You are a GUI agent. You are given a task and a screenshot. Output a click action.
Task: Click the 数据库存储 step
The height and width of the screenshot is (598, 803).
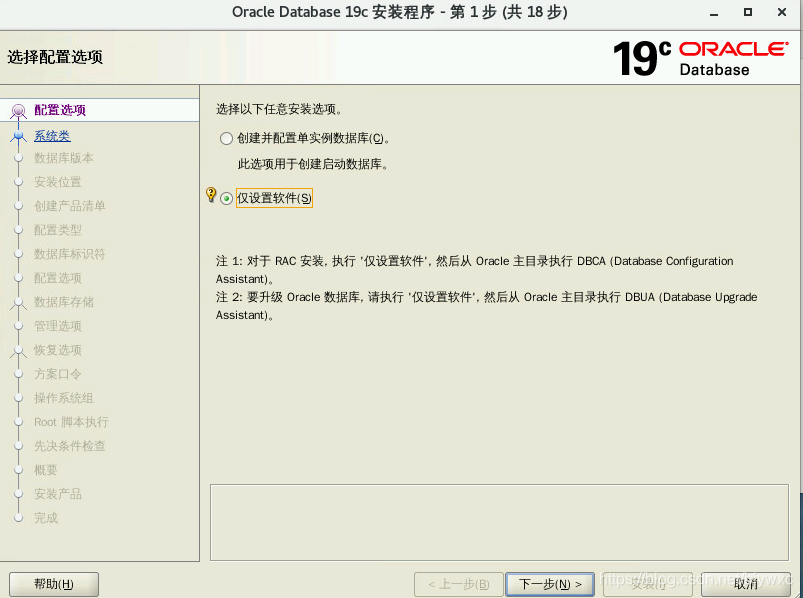click(64, 302)
